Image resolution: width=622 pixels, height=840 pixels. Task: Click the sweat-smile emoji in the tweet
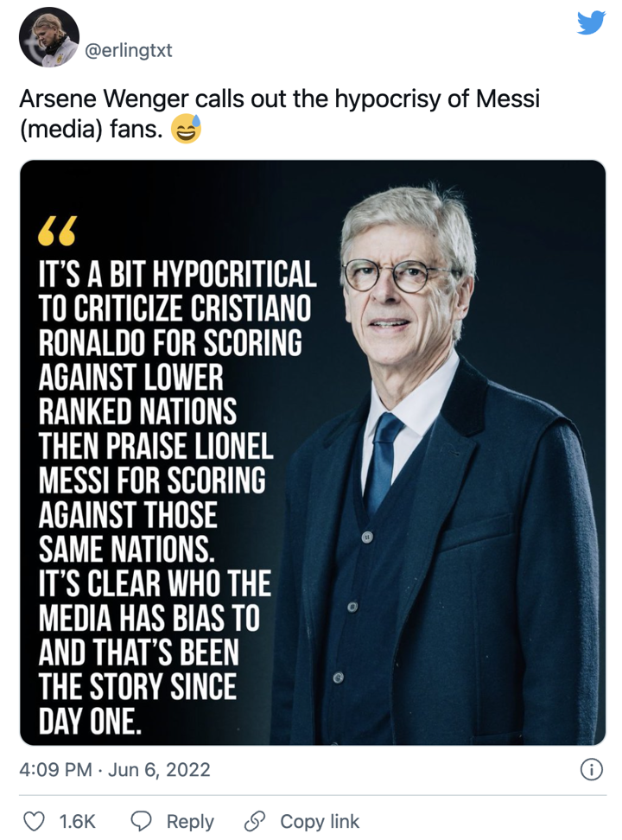[186, 131]
